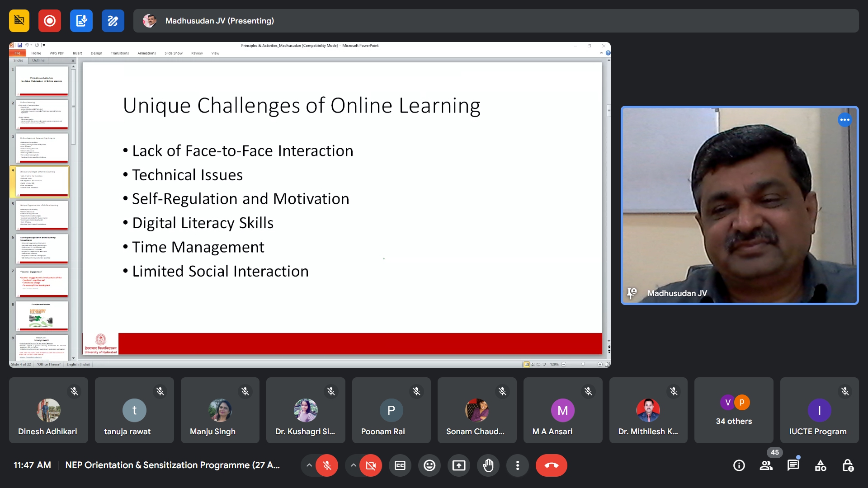Expand audio settings arrow beside microphone

309,465
